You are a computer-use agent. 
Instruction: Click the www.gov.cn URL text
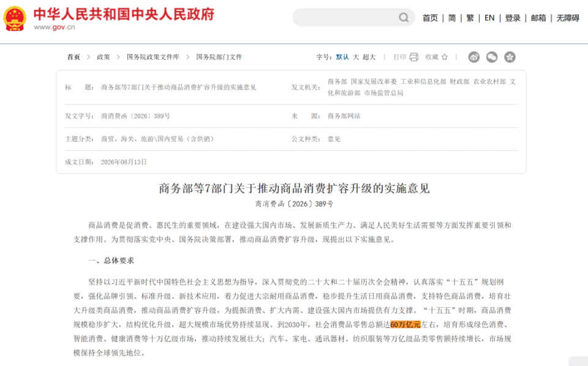point(55,28)
